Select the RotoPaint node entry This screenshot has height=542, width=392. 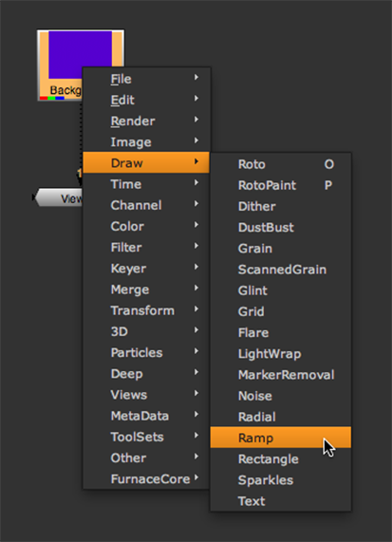pos(280,185)
